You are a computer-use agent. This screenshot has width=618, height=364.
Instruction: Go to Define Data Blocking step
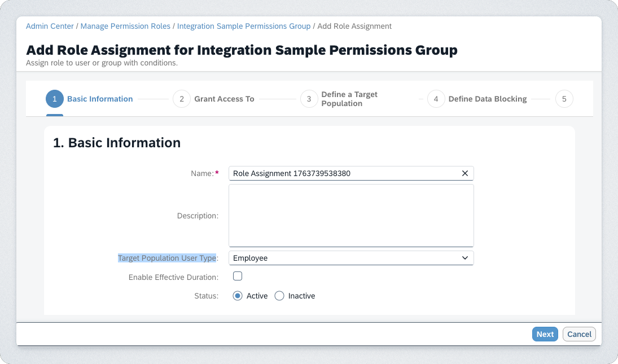point(487,99)
